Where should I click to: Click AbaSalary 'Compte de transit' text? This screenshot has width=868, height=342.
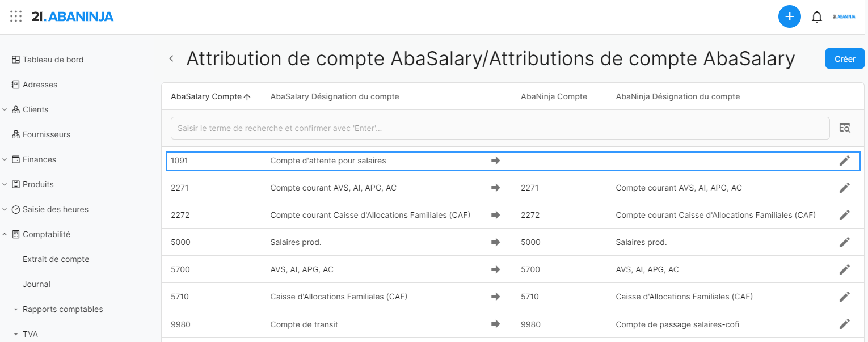pos(304,324)
